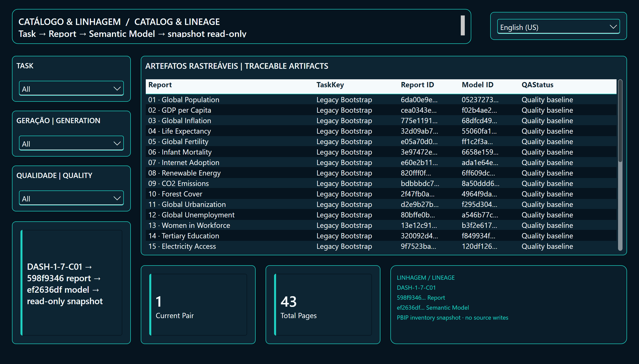Select row 05 · Global Fertility
639x364 pixels.
[x=381, y=142]
